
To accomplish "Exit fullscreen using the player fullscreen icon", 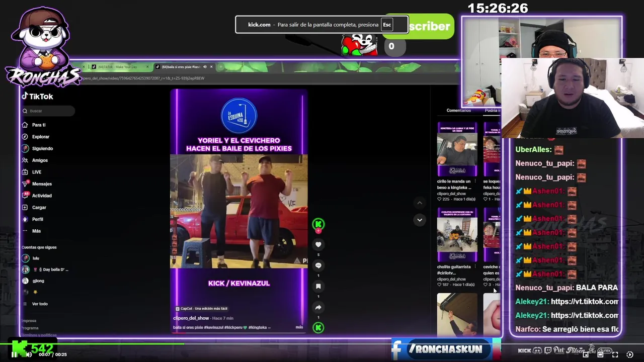I will (615, 354).
